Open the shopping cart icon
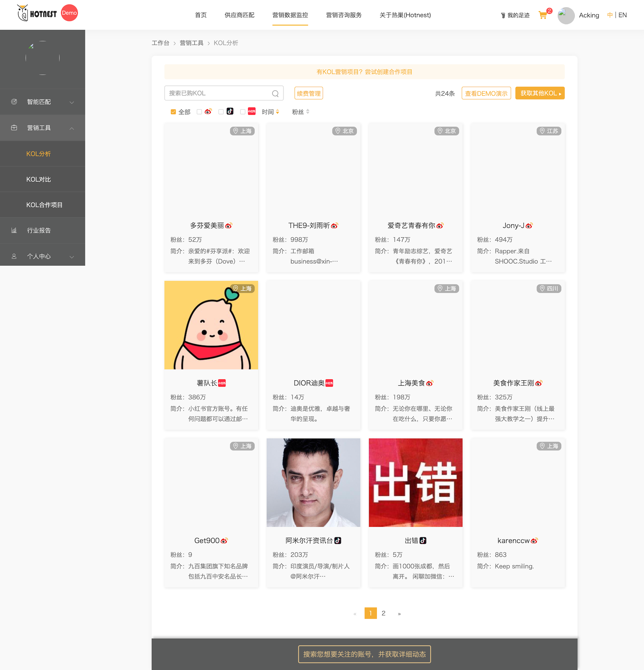The width and height of the screenshot is (644, 670). pos(542,15)
